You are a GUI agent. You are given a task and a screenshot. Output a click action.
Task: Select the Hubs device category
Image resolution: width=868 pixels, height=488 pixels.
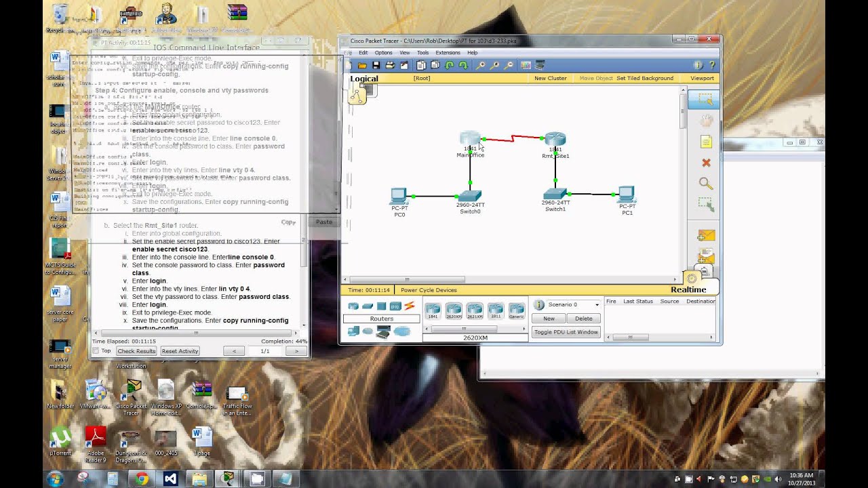(382, 306)
